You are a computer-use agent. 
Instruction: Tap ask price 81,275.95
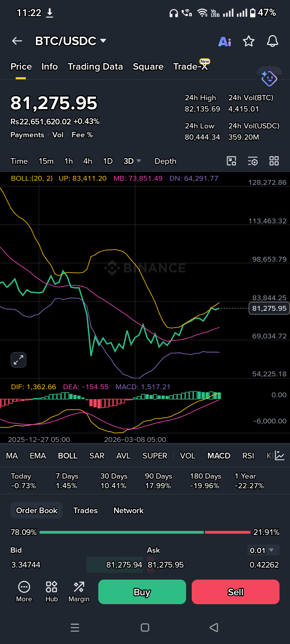pos(166,565)
